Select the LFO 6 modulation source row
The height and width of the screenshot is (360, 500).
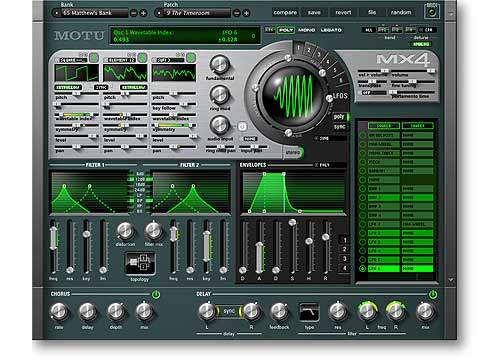[x=384, y=268]
